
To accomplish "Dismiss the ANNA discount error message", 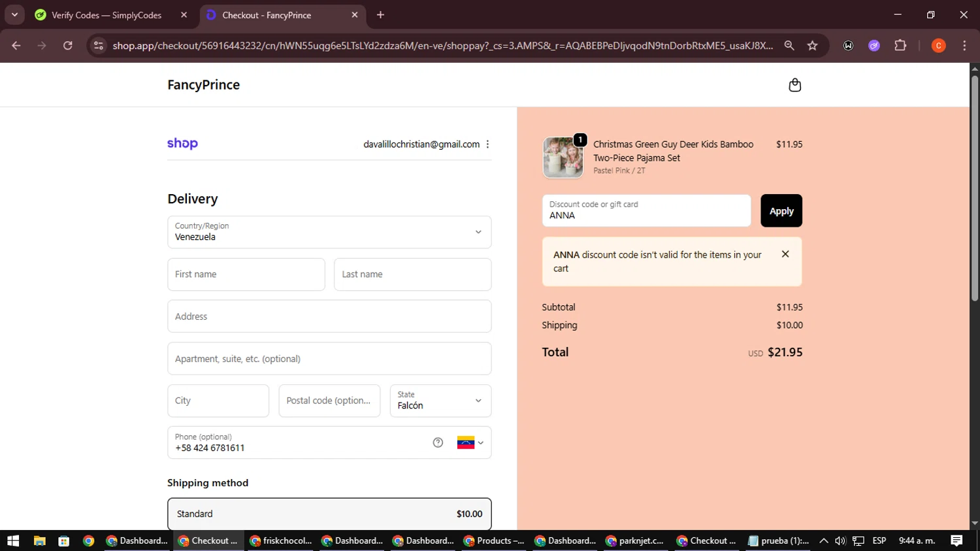I will pos(785,254).
